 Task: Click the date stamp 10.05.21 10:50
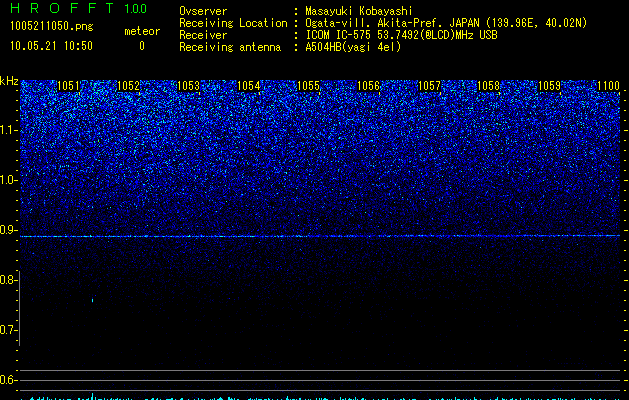pos(51,46)
